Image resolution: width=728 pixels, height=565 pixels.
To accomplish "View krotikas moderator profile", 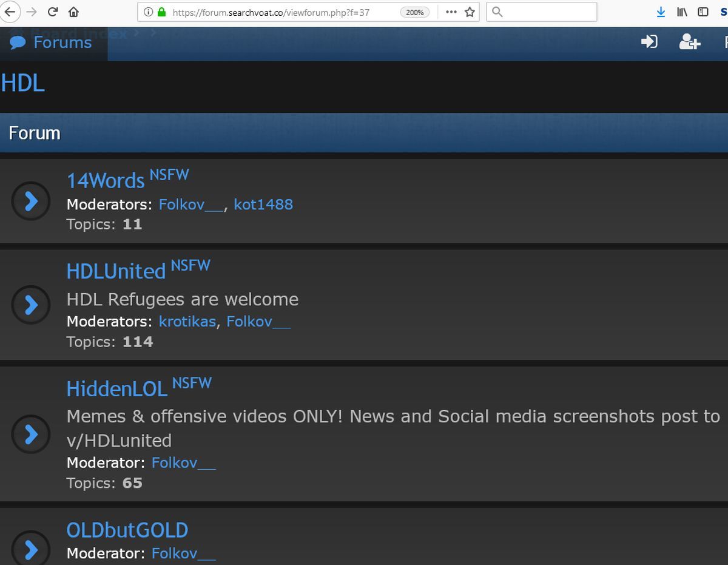I will [187, 321].
